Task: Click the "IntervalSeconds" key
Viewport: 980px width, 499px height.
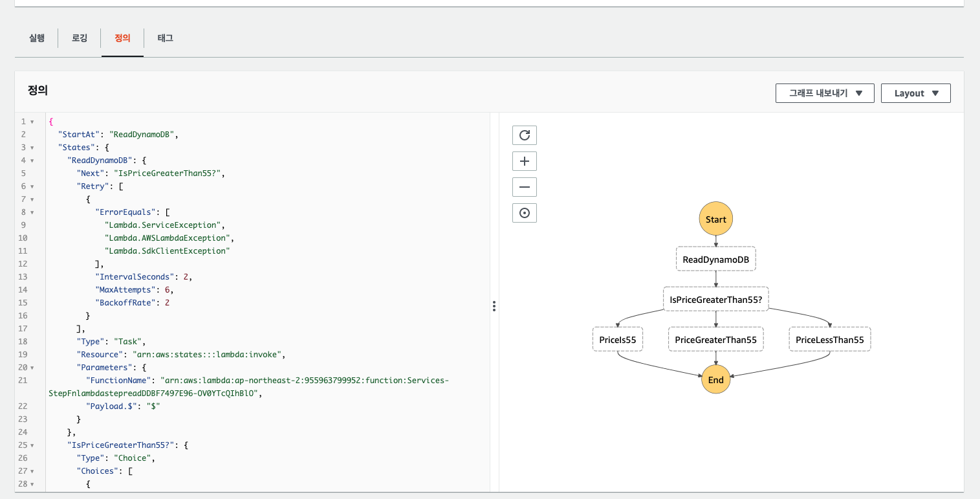Action: coord(135,277)
